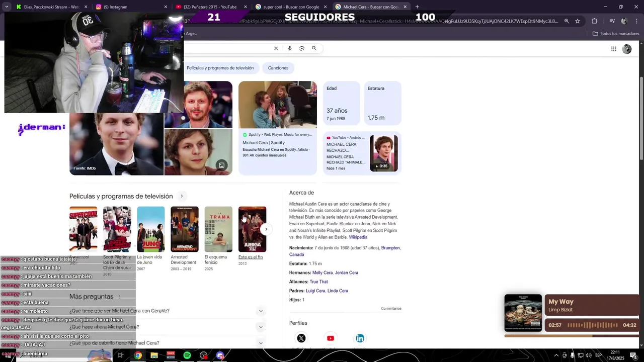Open the Linda Cera parent link
Screen dimensions: 644x362
[x=338, y=291]
